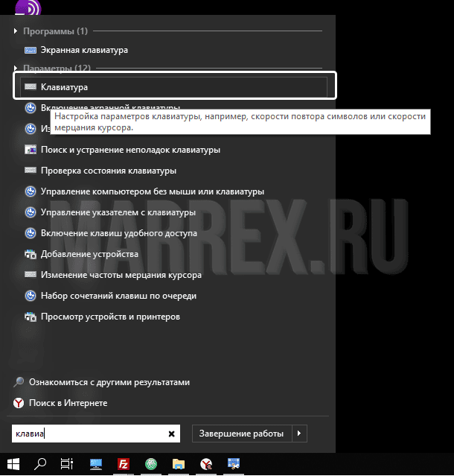Click Ознакомиться с другими результатами link
Viewport: 454px width, 476px height.
click(109, 382)
